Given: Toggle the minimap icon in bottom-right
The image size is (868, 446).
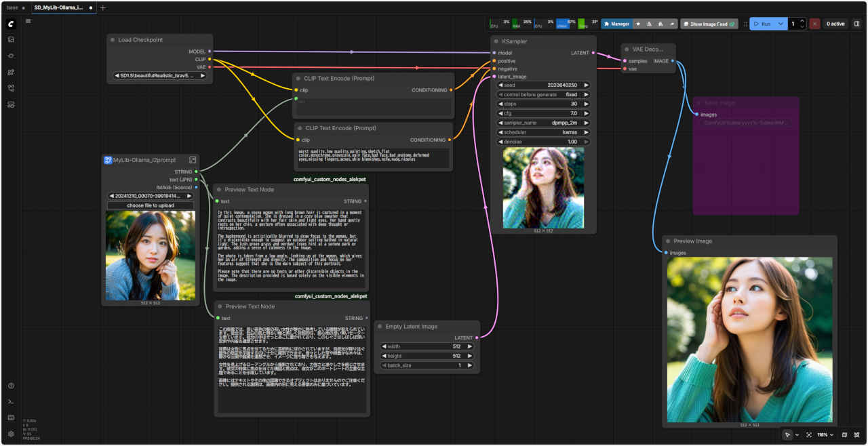Looking at the screenshot, I should (844, 434).
